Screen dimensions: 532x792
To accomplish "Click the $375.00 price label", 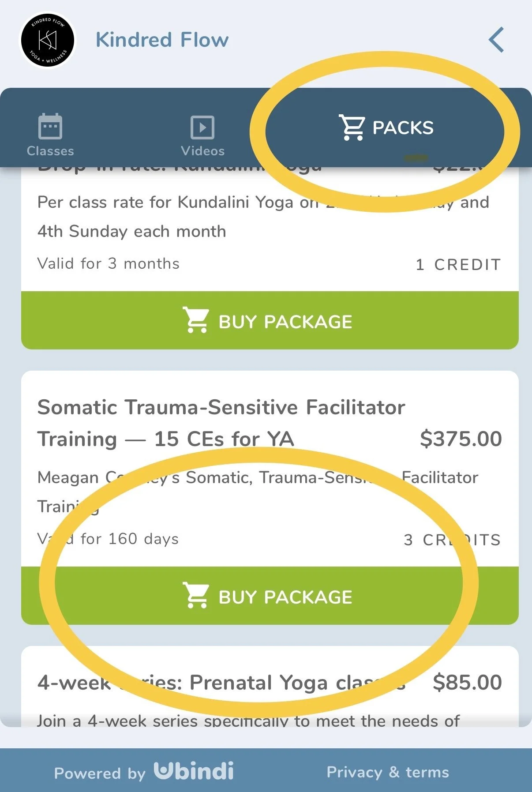I will click(x=461, y=439).
